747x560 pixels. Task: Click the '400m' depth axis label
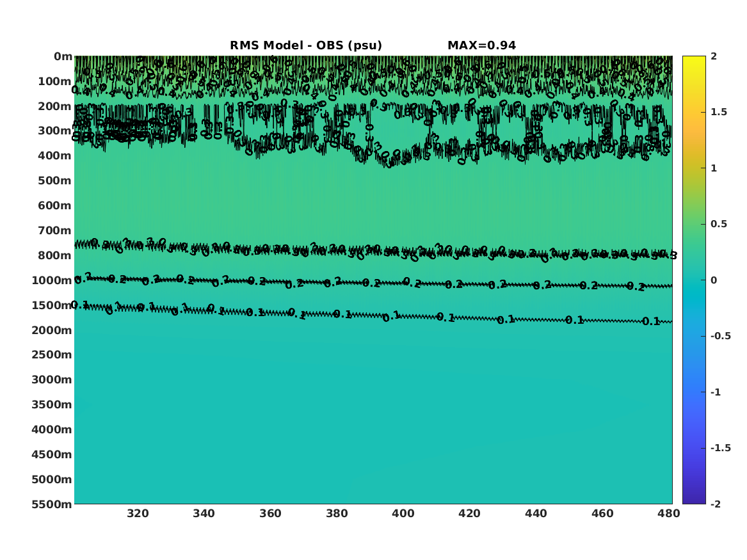tap(55, 156)
